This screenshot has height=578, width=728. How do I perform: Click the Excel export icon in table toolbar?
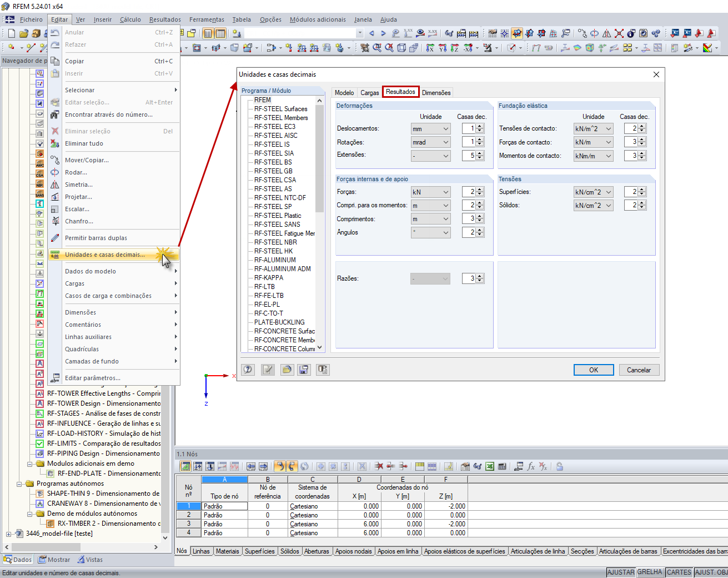click(x=490, y=466)
